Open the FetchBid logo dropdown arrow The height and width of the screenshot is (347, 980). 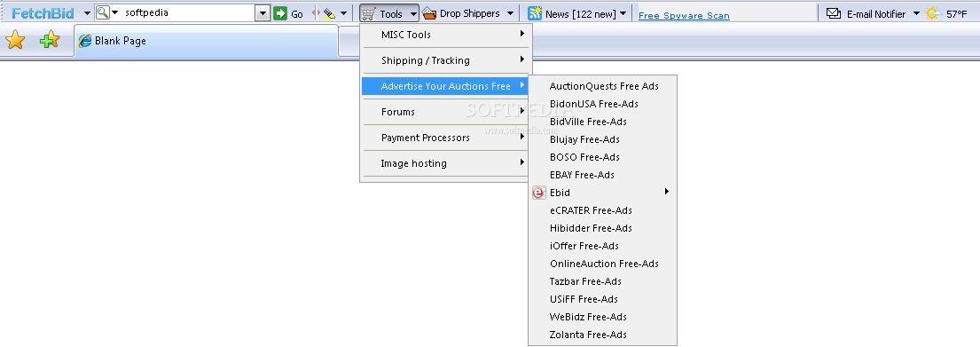pos(87,13)
